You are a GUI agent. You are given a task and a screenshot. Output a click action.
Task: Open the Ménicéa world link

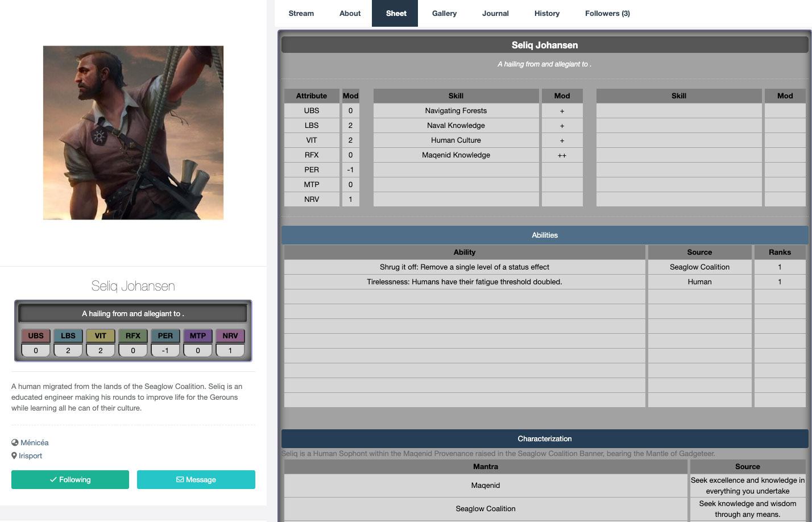tap(34, 442)
